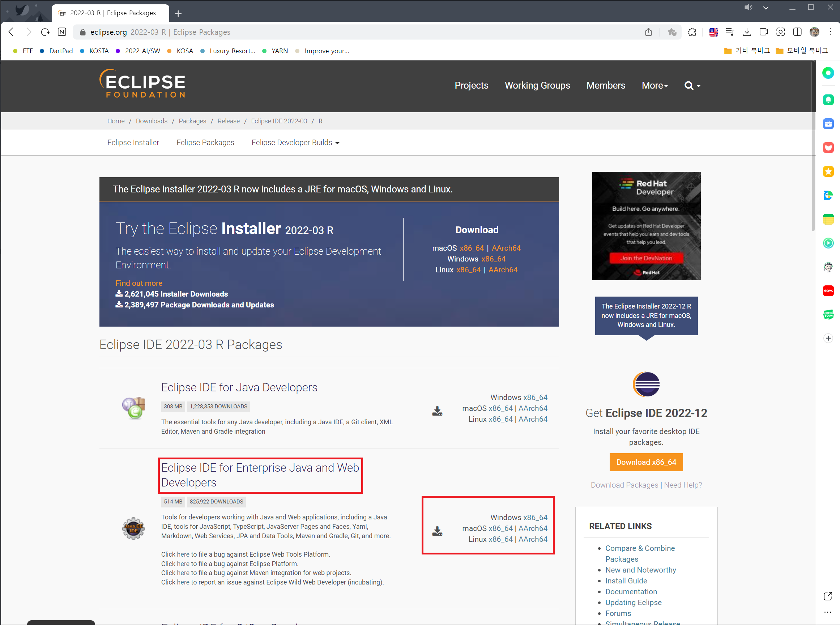Click the download icon for Enterprise Java package
The width and height of the screenshot is (840, 625).
tap(437, 531)
